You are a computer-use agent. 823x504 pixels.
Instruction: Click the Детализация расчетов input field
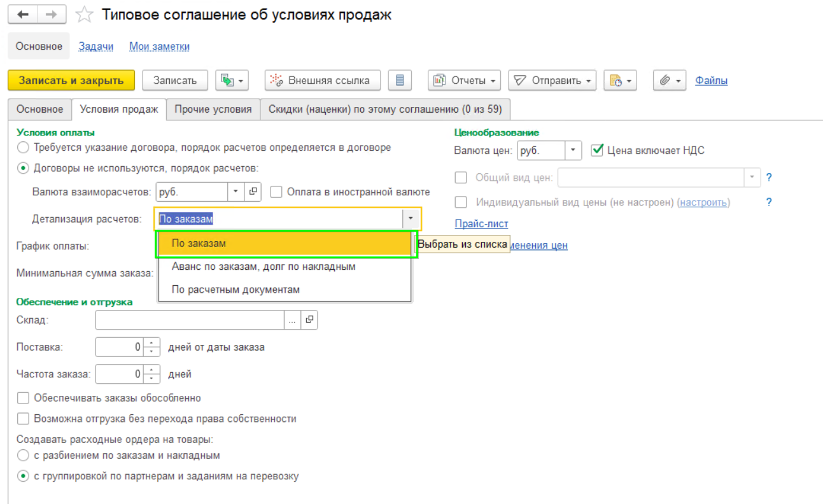click(x=278, y=218)
